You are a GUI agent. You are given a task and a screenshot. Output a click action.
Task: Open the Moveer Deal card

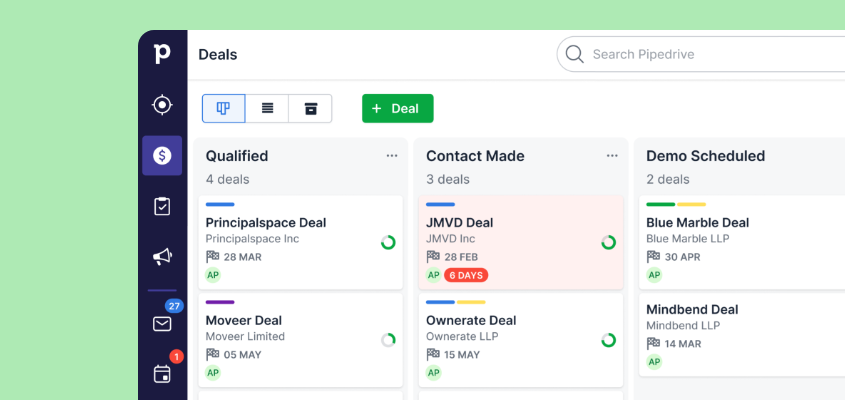point(301,340)
